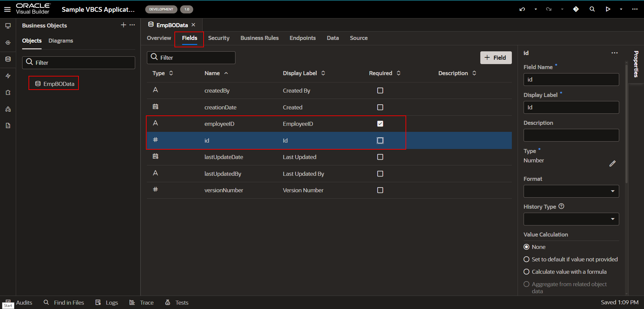
Task: Toggle Required checkbox for versionNumber
Action: [x=380, y=190]
